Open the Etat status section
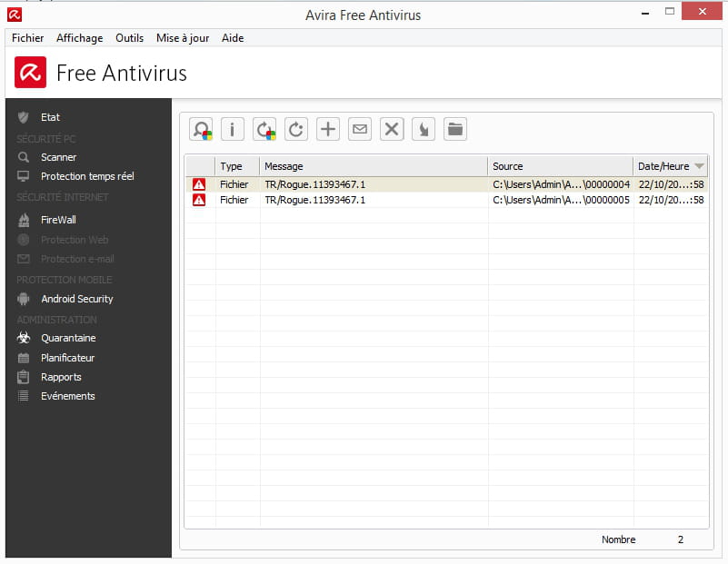This screenshot has width=728, height=564. (x=50, y=117)
